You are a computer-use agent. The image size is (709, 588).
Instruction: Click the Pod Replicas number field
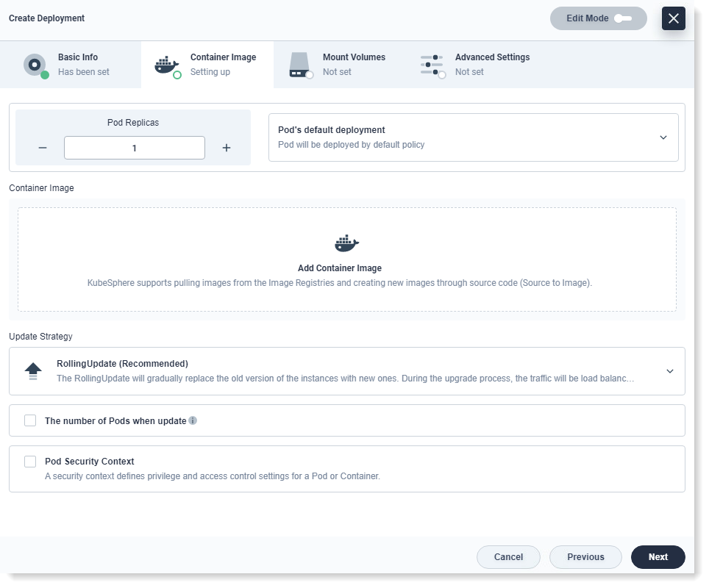point(135,148)
